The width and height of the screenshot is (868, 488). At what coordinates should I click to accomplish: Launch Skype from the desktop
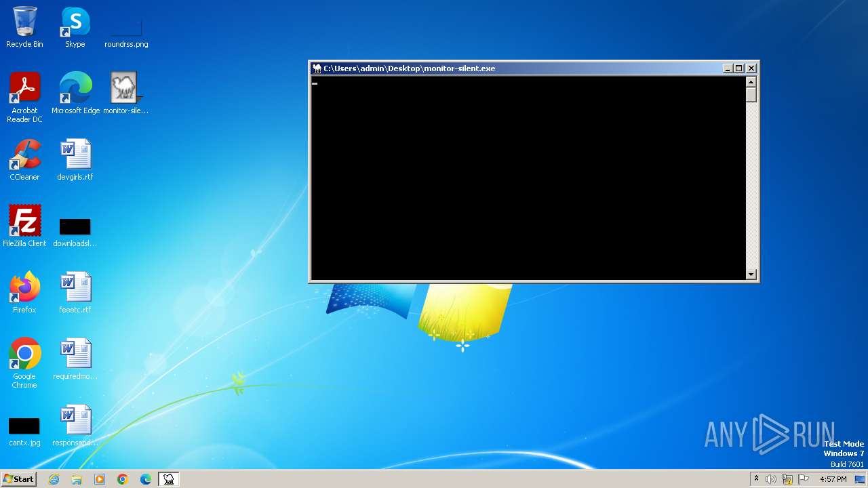75,27
